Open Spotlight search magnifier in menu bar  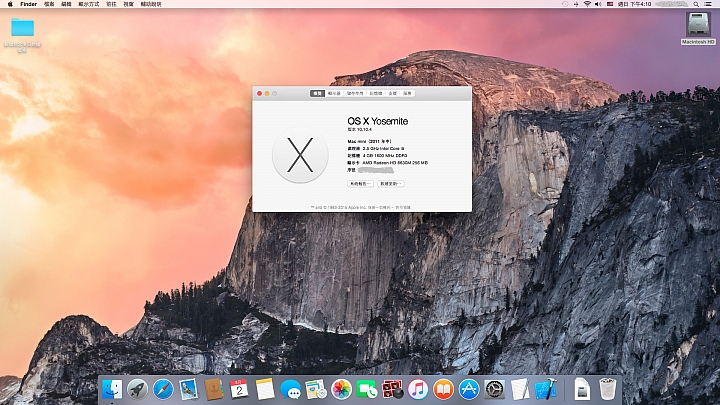tap(696, 4)
